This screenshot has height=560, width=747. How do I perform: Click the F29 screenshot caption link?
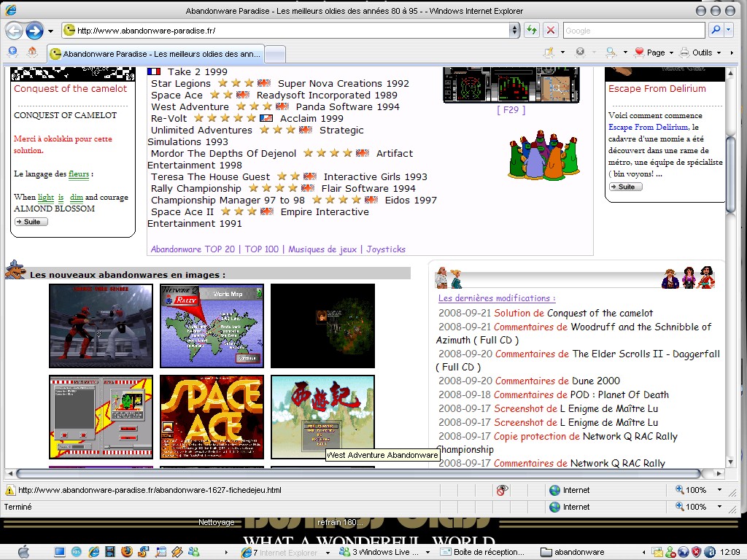point(511,110)
